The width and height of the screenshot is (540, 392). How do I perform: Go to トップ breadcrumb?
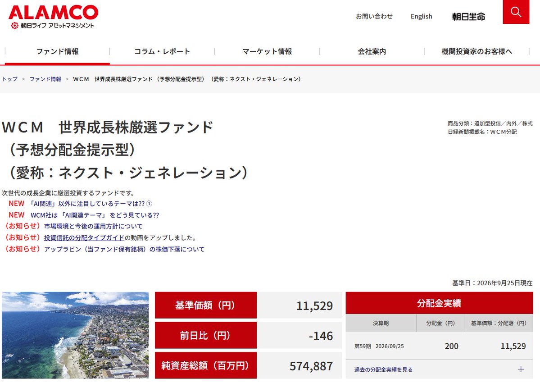[x=9, y=79]
